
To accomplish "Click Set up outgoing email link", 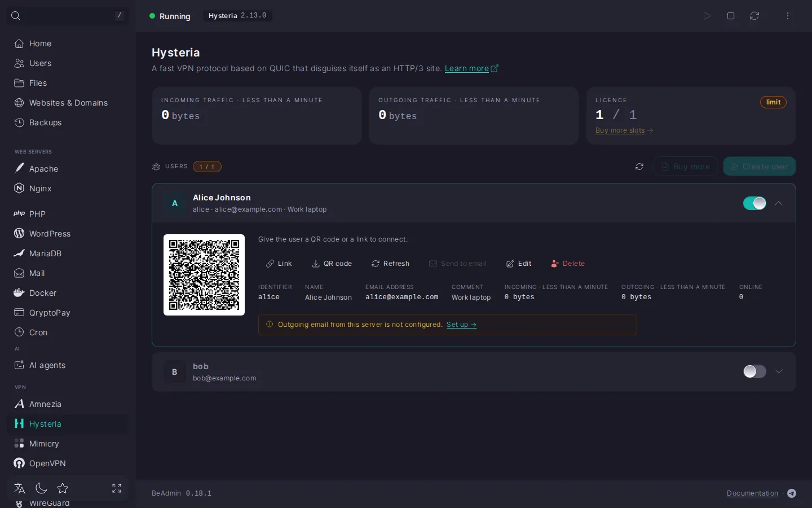I will 461,325.
